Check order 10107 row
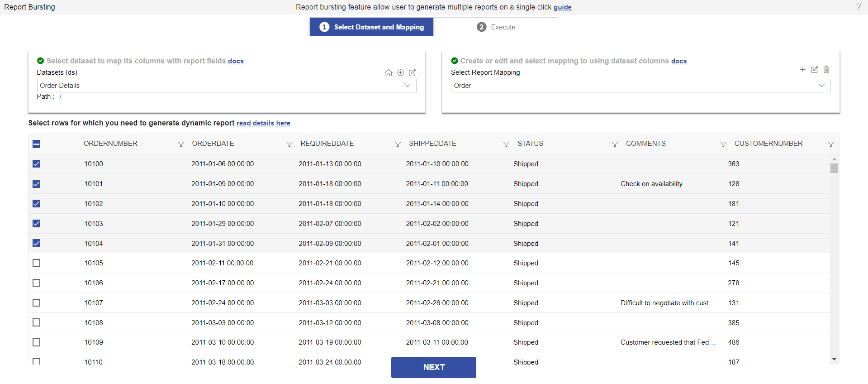Viewport: 868px width, 384px height. tap(37, 303)
